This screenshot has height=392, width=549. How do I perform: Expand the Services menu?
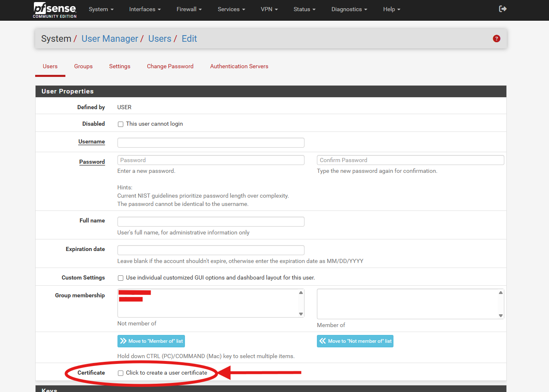pyautogui.click(x=231, y=9)
